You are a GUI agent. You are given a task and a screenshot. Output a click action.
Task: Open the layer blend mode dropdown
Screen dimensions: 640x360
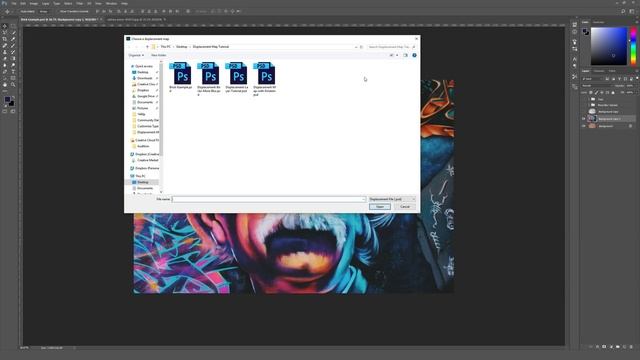598,86
